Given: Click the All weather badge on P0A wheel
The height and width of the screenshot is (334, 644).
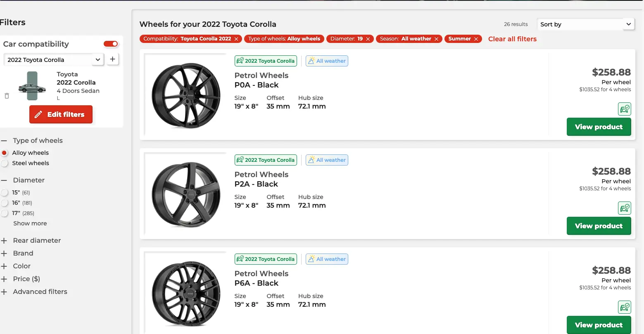Looking at the screenshot, I should pyautogui.click(x=327, y=61).
